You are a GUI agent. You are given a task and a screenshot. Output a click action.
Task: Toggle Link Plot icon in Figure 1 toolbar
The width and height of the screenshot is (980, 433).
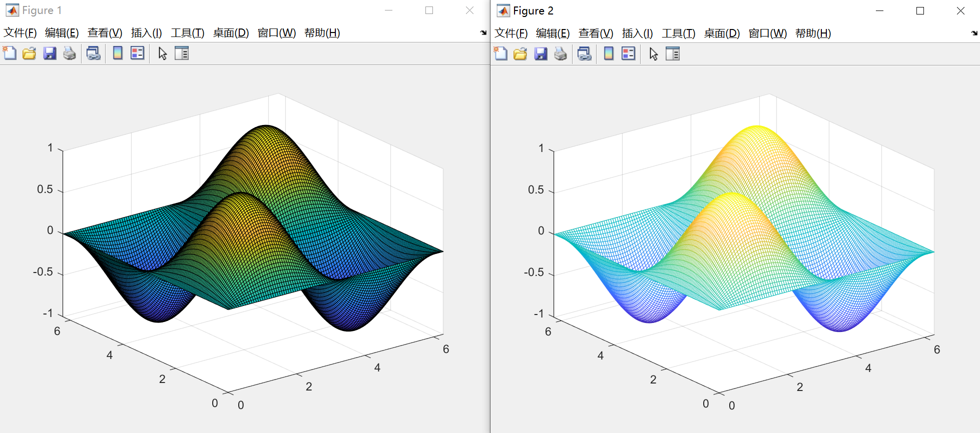click(94, 53)
